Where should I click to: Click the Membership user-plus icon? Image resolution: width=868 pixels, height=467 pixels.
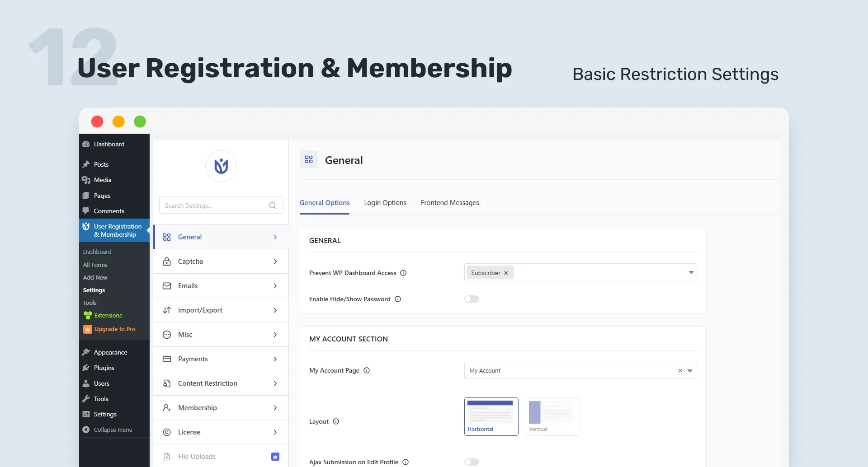tap(167, 408)
